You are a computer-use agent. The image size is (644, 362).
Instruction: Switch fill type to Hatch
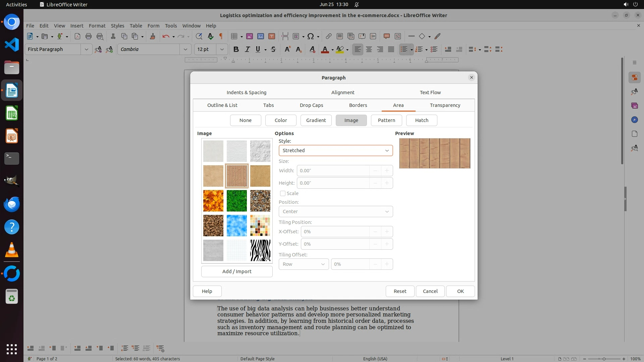(421, 120)
